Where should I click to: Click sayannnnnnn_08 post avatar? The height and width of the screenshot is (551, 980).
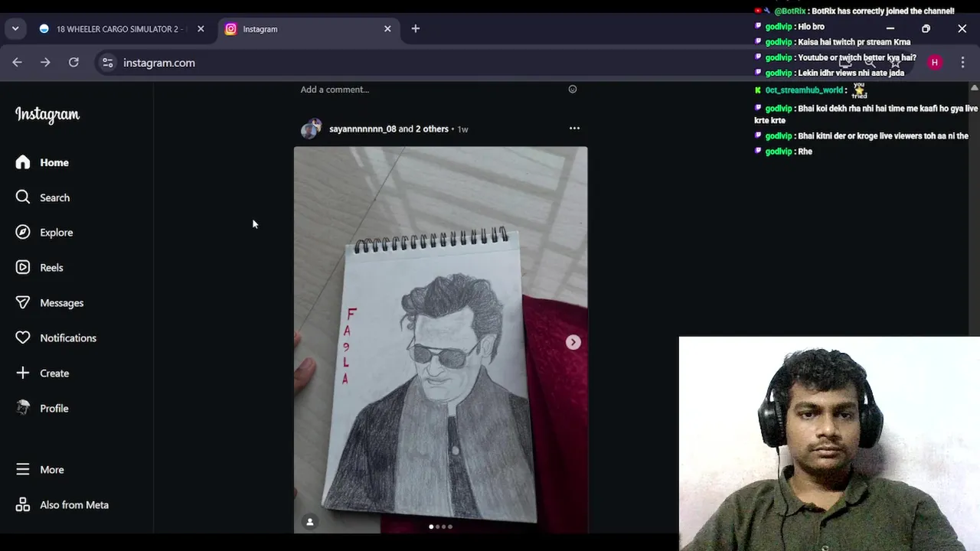[x=311, y=129]
